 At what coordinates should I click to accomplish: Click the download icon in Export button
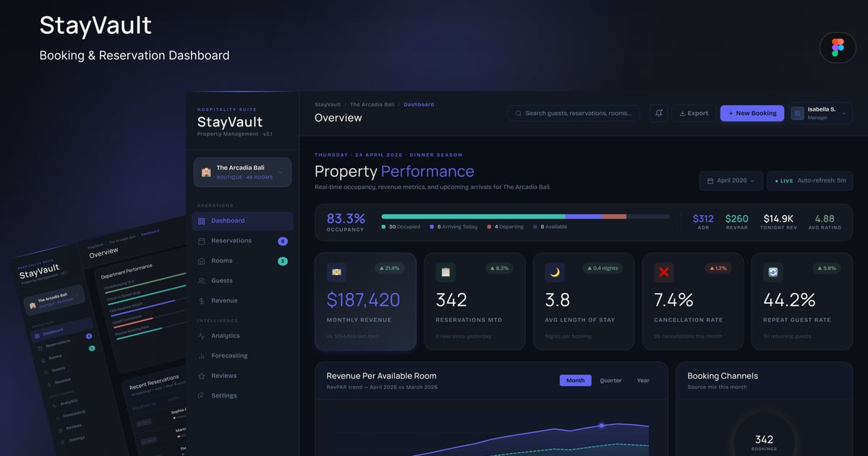681,113
